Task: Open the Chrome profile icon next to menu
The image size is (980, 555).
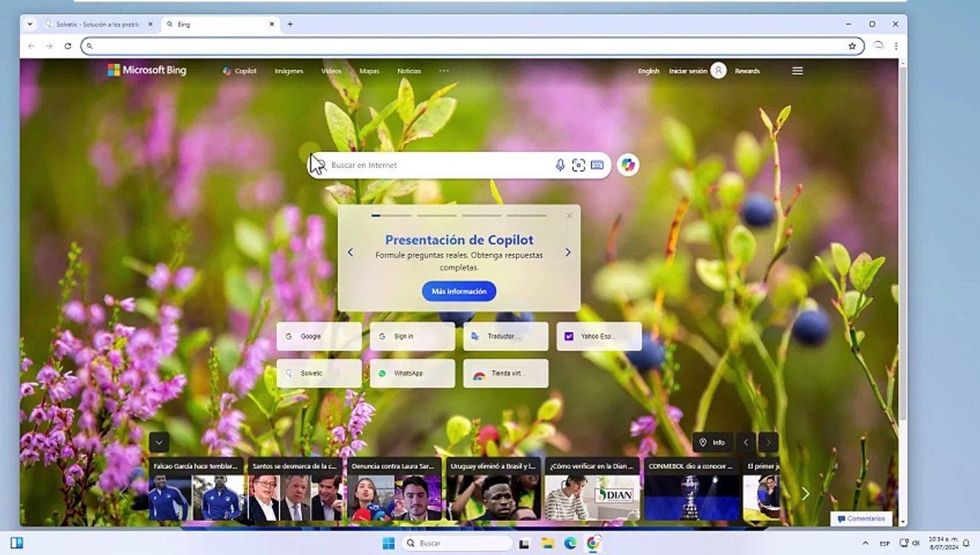Action: pyautogui.click(x=878, y=46)
